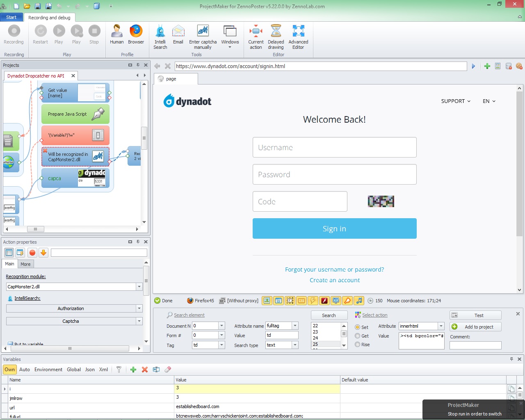Select the Environment variables tab

click(x=48, y=370)
